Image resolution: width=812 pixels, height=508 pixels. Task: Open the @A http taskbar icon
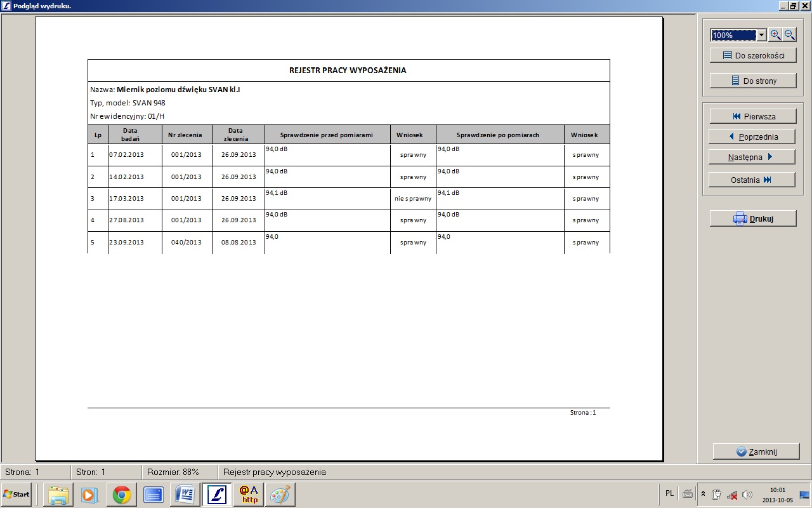(249, 495)
